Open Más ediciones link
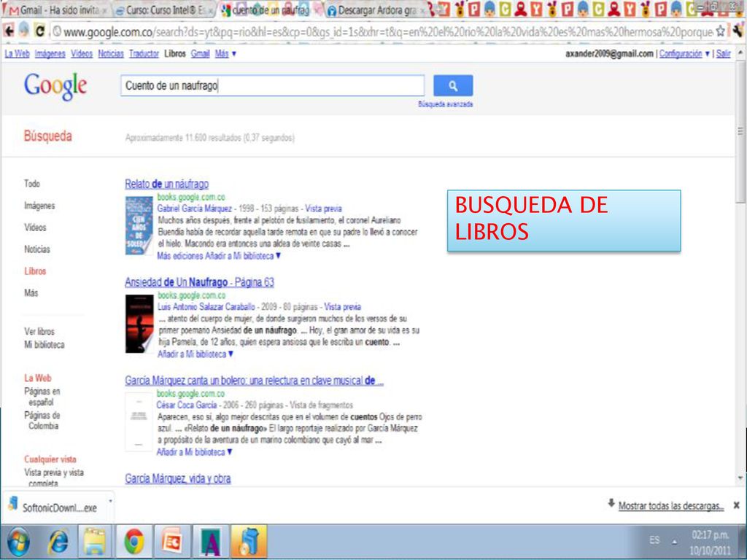 [180, 256]
